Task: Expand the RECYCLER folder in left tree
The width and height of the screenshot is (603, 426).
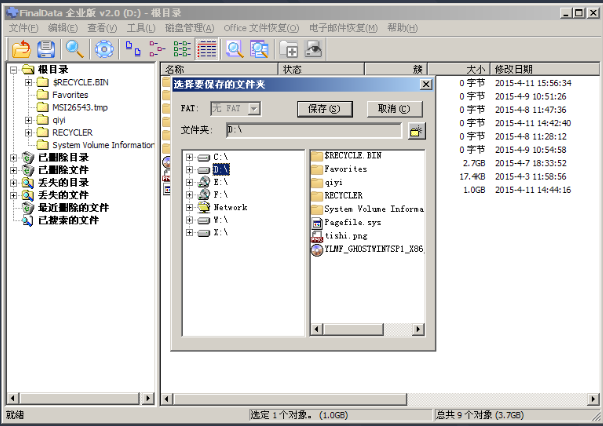Action: pos(28,133)
